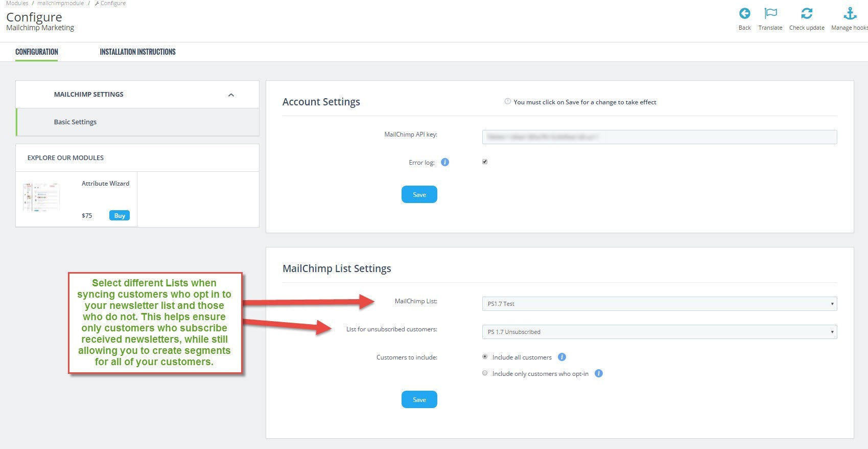This screenshot has height=449, width=868.
Task: Click the Modules breadcrumb link
Action: point(17,4)
